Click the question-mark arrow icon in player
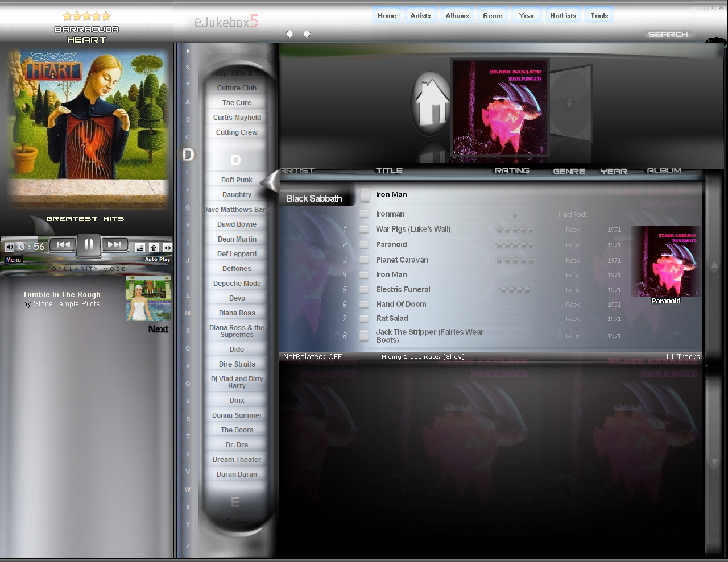 (154, 248)
